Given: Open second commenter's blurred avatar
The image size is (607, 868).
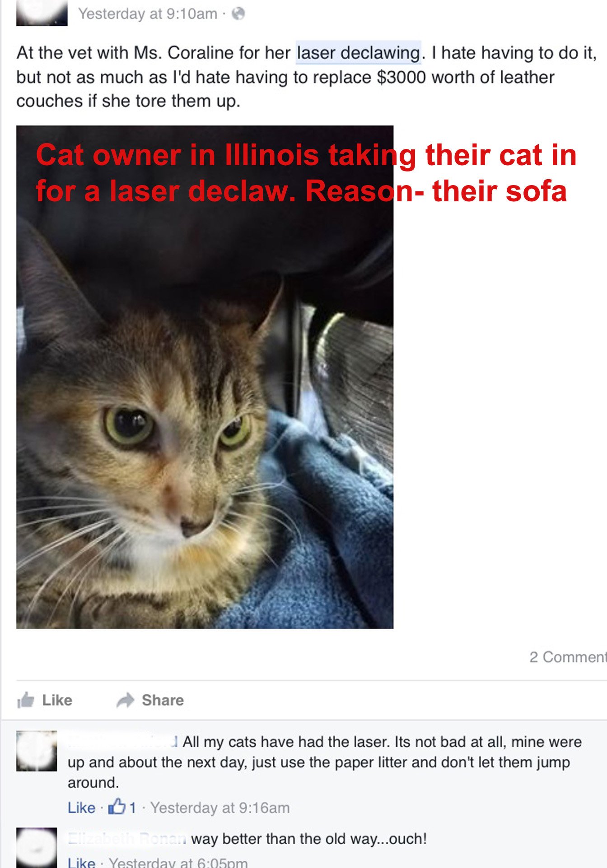Looking at the screenshot, I should tap(37, 848).
